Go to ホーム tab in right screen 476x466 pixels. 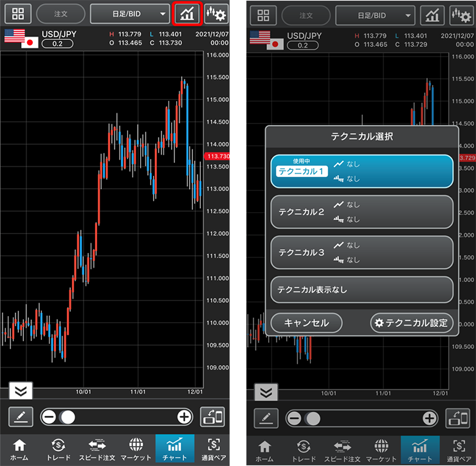264,451
